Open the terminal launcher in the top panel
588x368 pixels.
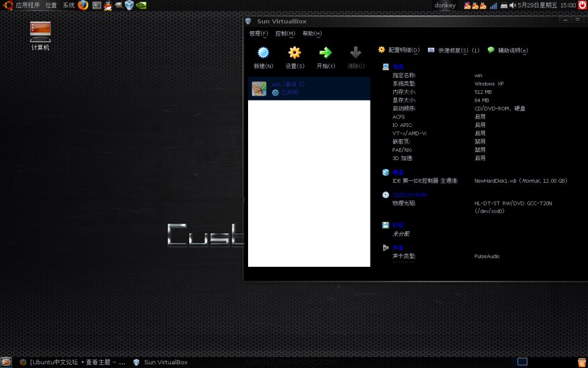tap(97, 6)
